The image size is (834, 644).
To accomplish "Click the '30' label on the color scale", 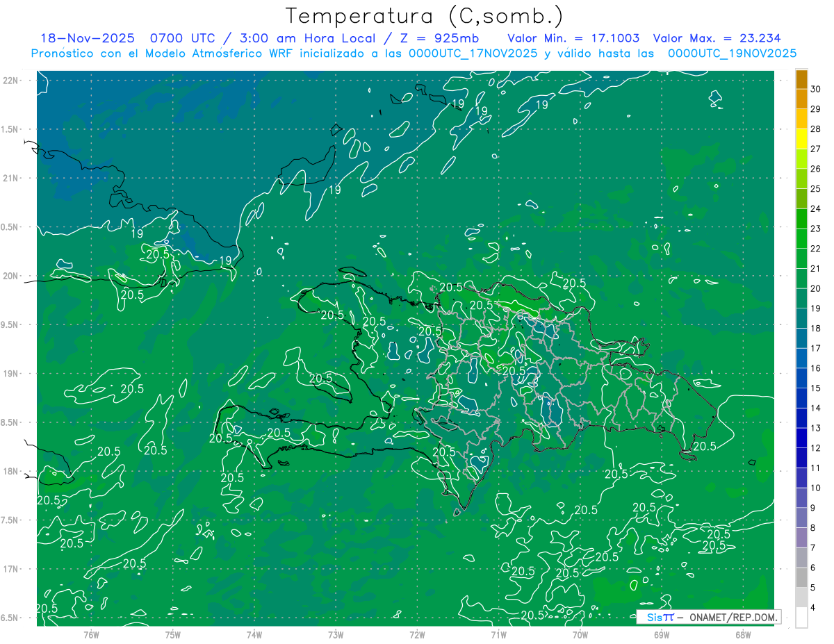I will [x=816, y=89].
